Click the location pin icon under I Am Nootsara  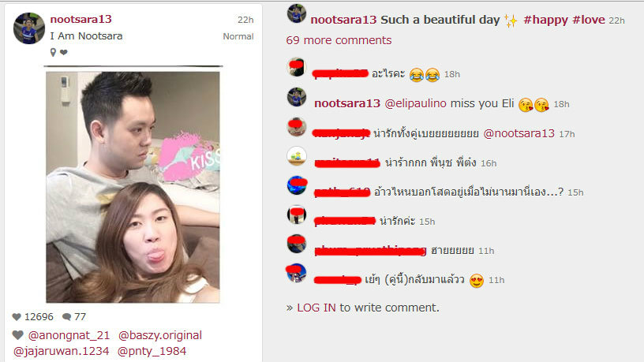[x=53, y=52]
